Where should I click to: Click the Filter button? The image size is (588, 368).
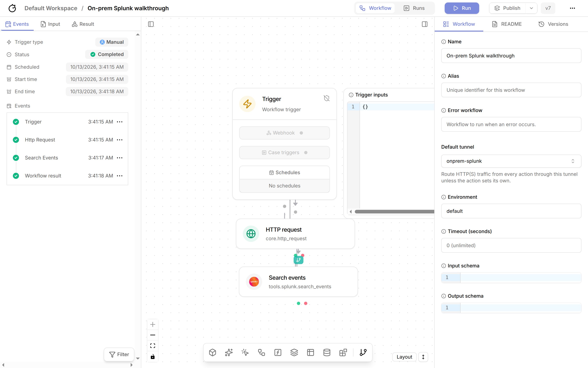click(x=119, y=354)
